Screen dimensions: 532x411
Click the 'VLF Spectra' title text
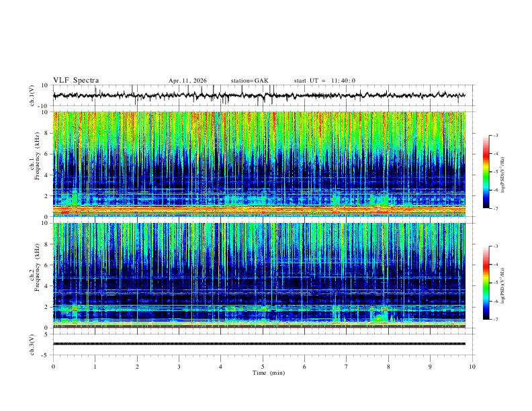(76, 81)
